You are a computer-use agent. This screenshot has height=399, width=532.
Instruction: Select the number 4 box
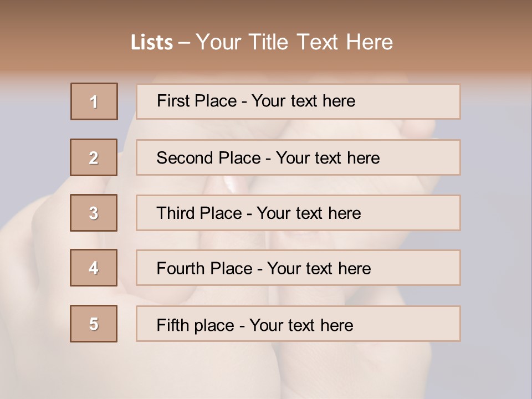pos(94,268)
